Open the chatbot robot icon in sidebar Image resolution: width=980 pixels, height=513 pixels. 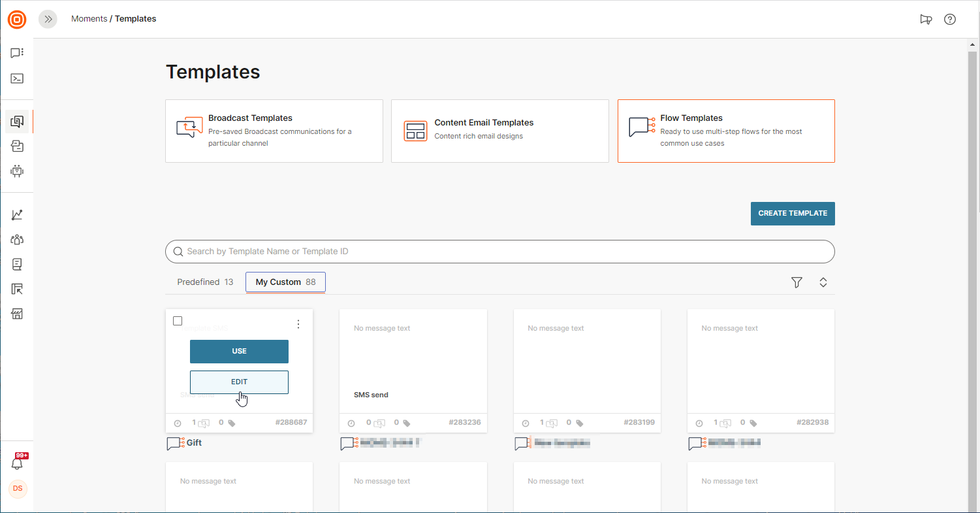coord(17,171)
